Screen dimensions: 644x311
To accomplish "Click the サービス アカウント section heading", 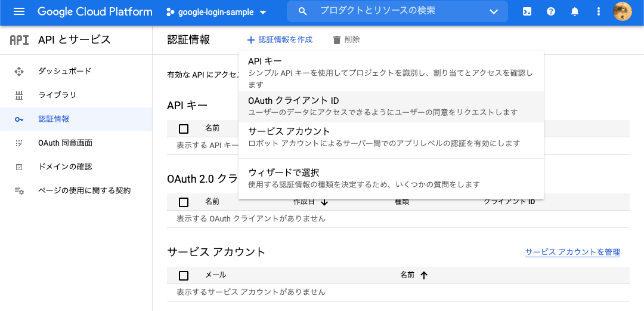I will [x=216, y=252].
